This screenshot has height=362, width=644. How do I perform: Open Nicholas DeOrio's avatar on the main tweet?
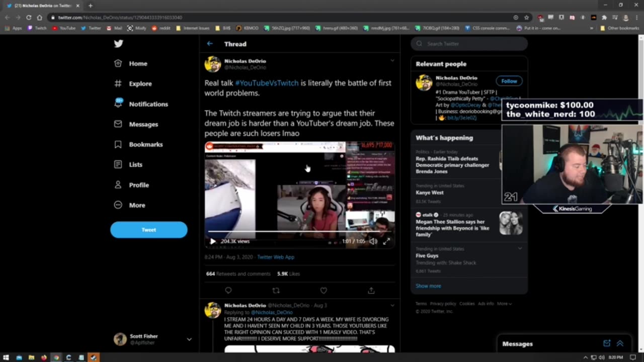tap(213, 64)
